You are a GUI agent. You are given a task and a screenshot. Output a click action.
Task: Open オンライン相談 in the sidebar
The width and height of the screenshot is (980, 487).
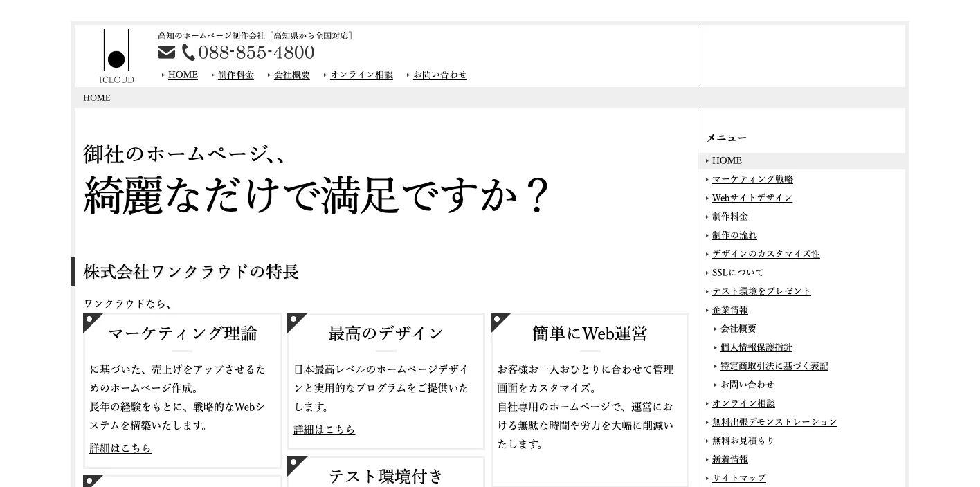(743, 403)
